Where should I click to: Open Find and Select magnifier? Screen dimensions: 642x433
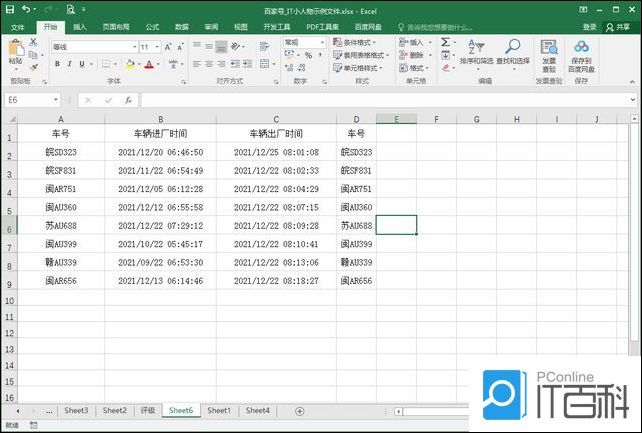[x=513, y=53]
